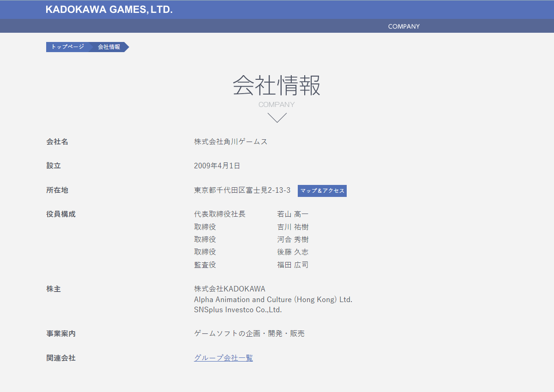554x392 pixels.
Task: Click the founding date 2009年4月1日
Action: coord(217,166)
